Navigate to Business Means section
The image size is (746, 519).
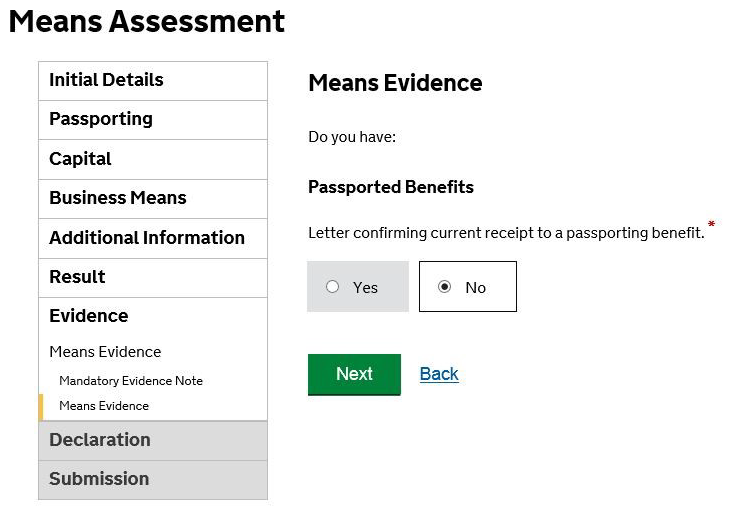(x=118, y=198)
